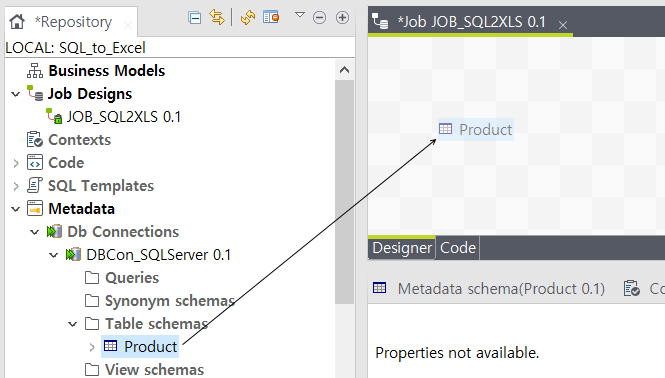Close the Job JOB_SQL2XLS 0.1 tab
Image resolution: width=665 pixels, height=378 pixels.
(563, 25)
